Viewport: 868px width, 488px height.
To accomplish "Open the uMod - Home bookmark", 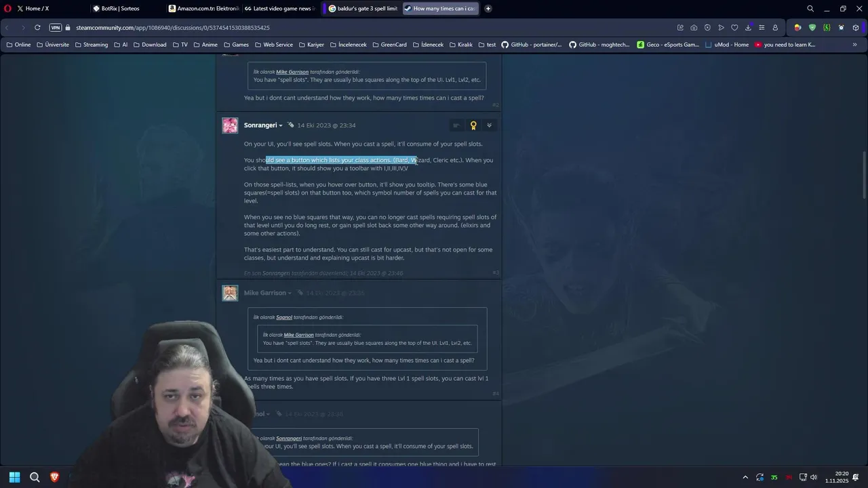I will pos(727,45).
